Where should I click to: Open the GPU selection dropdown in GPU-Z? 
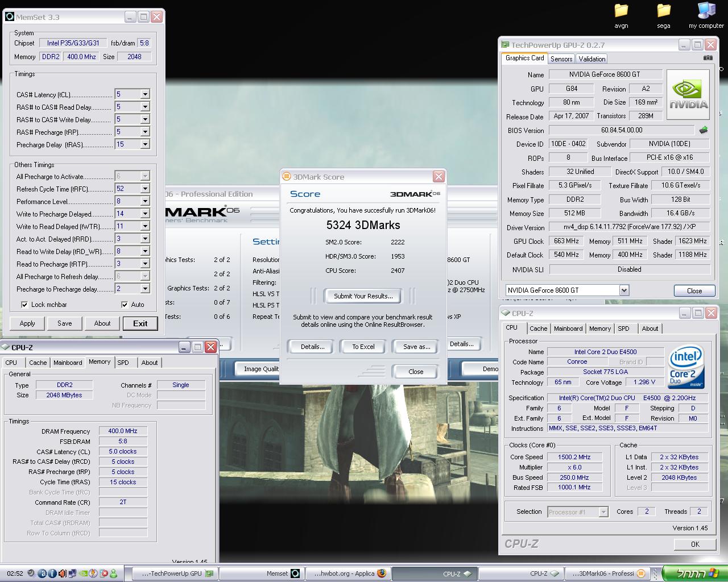624,290
